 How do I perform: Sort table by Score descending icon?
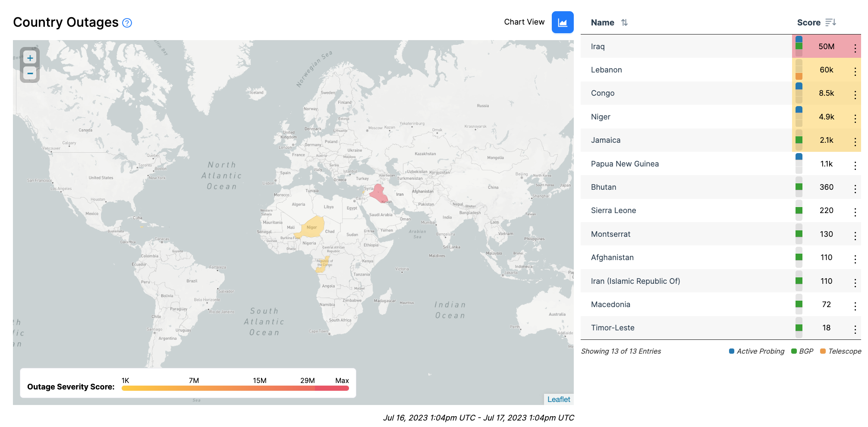[830, 22]
